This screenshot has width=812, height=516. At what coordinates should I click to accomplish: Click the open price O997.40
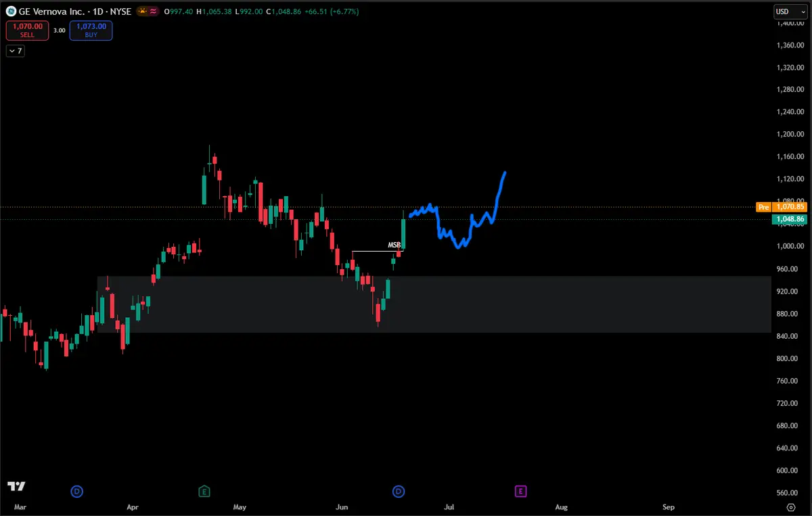pyautogui.click(x=178, y=11)
